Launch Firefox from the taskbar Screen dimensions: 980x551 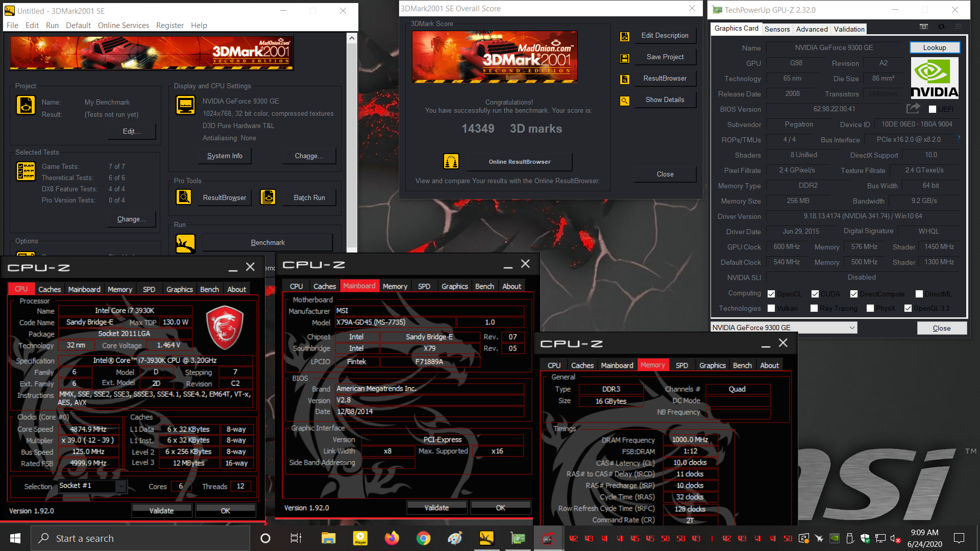(x=391, y=538)
